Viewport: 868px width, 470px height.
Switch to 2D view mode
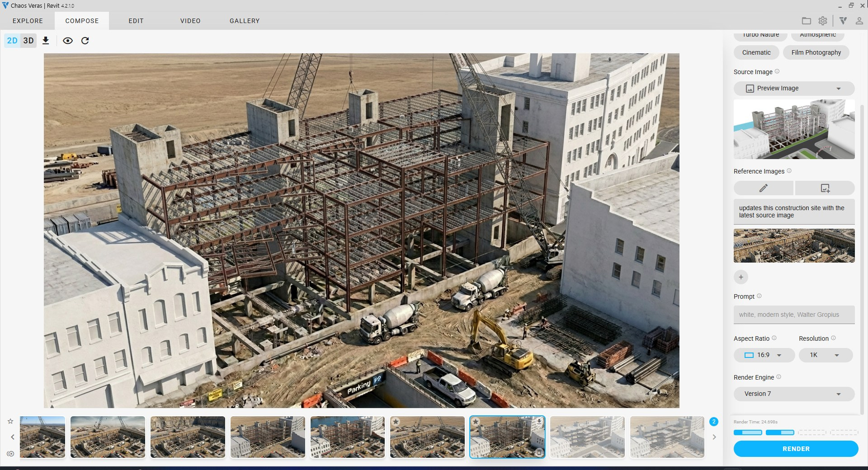tap(12, 41)
